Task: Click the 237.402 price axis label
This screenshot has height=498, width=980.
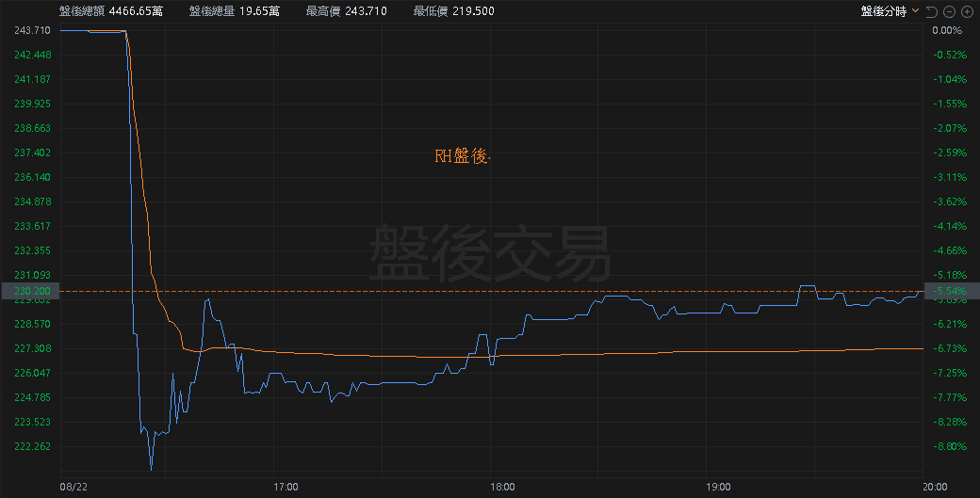Action: 32,153
